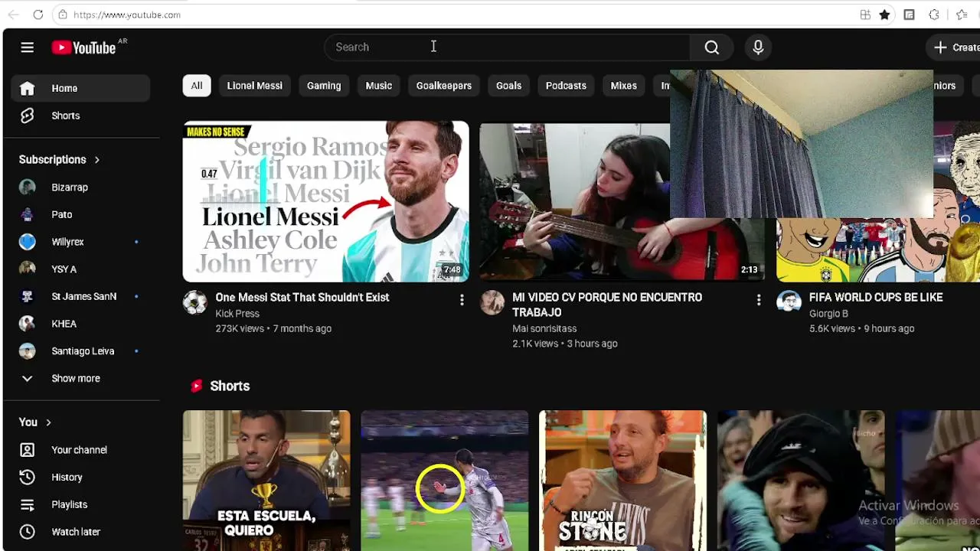
Task: Click the magnifying glass search button
Action: (x=712, y=47)
